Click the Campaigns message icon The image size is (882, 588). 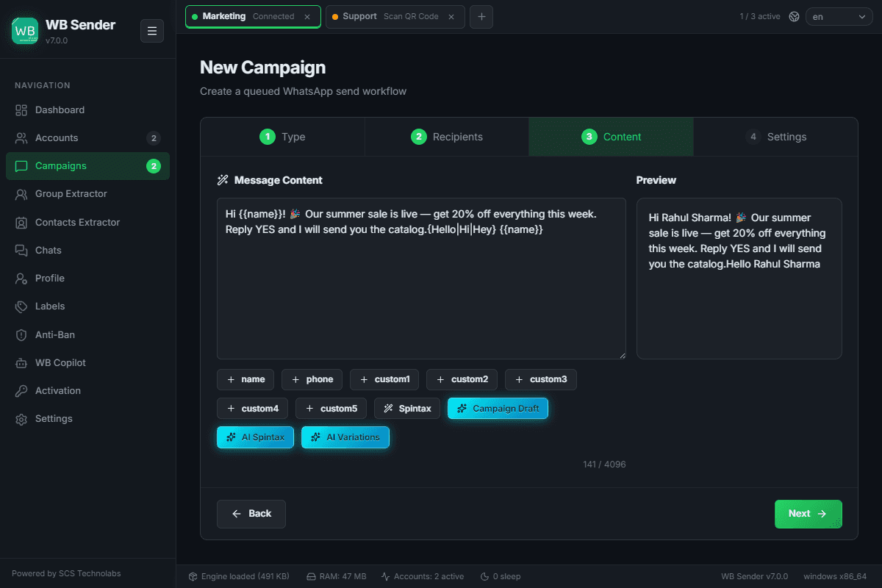(x=21, y=166)
